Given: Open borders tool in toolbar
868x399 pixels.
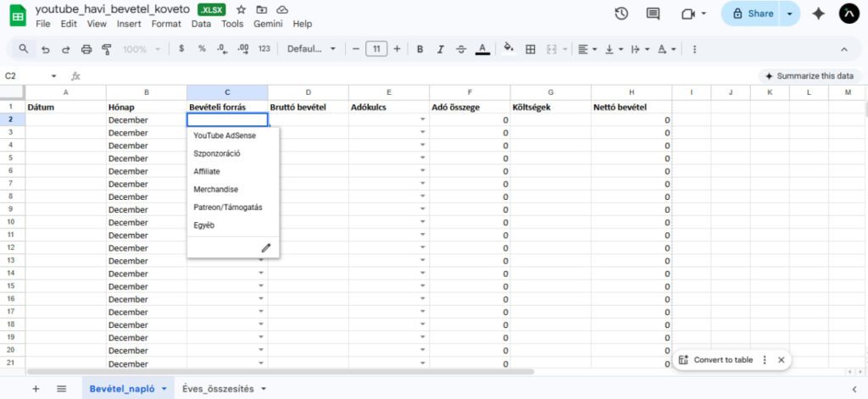Looking at the screenshot, I should pyautogui.click(x=531, y=49).
